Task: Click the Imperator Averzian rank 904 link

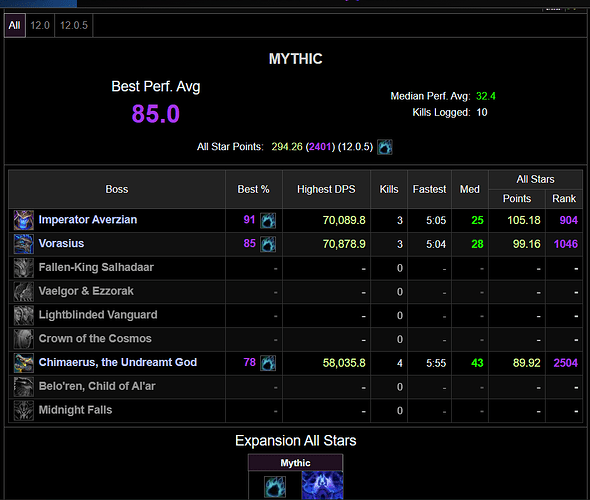Action: click(x=569, y=220)
